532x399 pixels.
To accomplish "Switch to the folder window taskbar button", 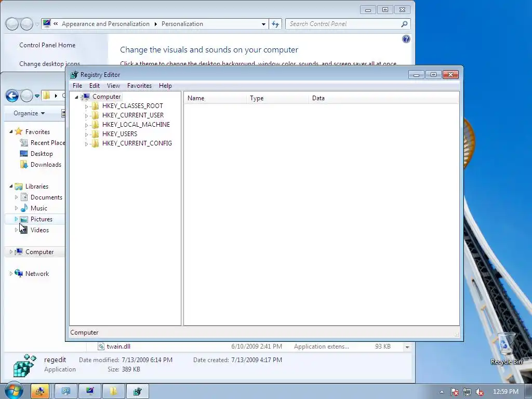I will point(113,391).
